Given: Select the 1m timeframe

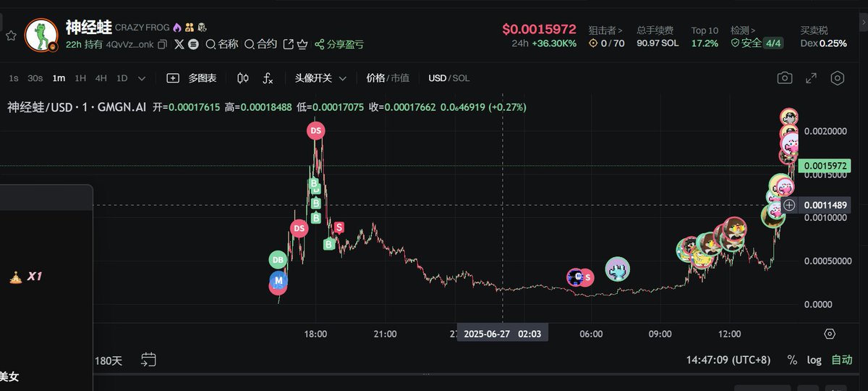Looking at the screenshot, I should pos(59,78).
